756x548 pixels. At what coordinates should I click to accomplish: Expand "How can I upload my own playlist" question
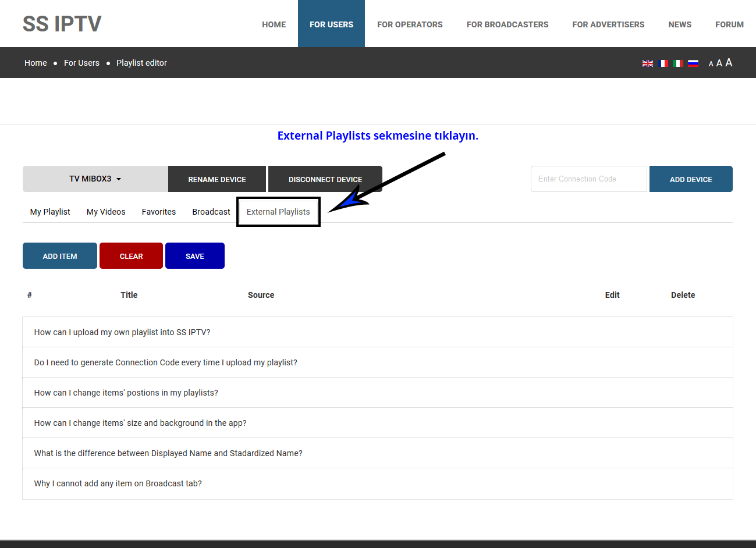pyautogui.click(x=122, y=332)
